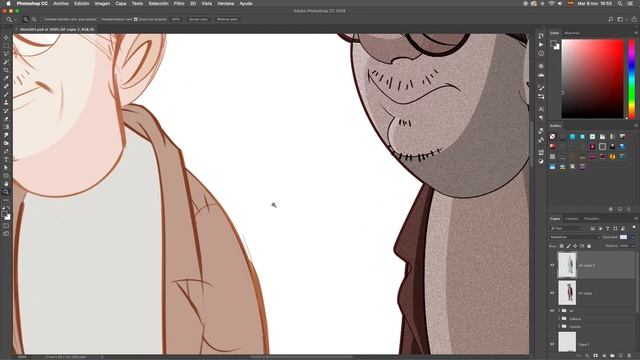Viewport: 640px width, 360px height.
Task: Click the 'Ajustar pant.' button
Action: 198,19
